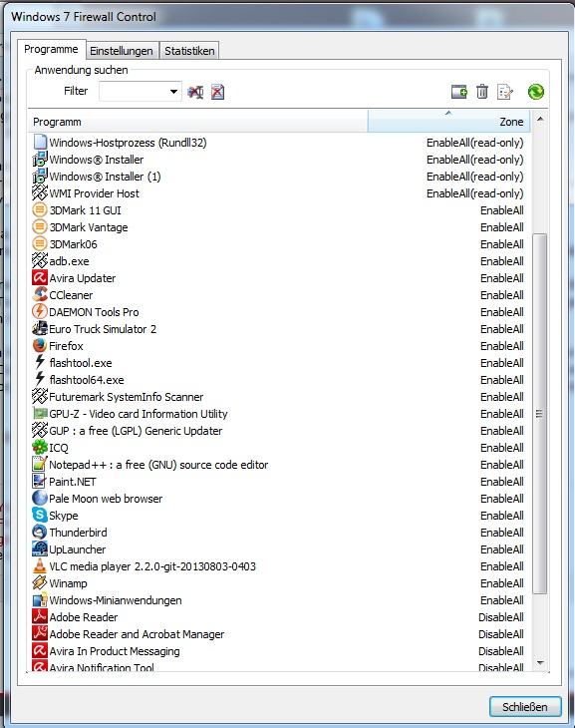
Task: Click the DAEMON Tools Pro icon
Action: click(x=40, y=311)
